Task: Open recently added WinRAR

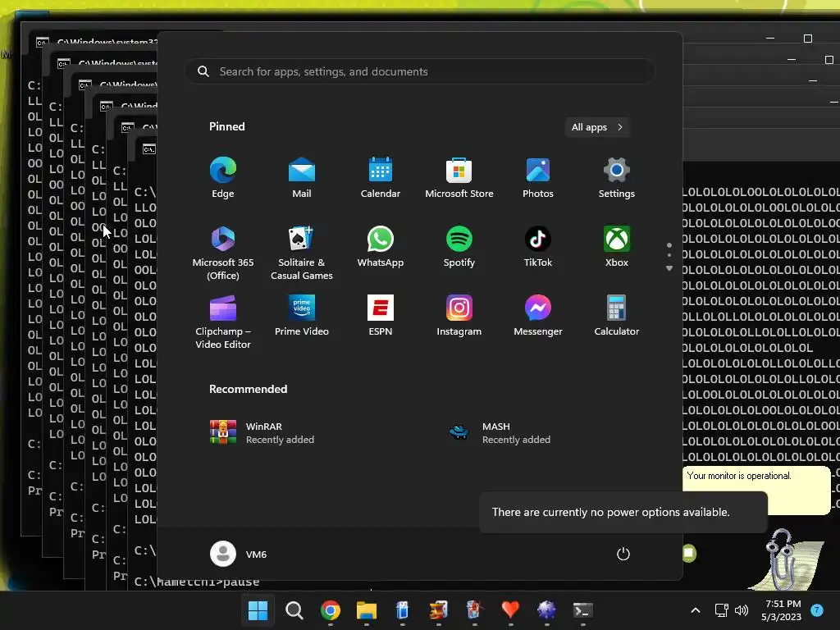Action: click(x=262, y=432)
